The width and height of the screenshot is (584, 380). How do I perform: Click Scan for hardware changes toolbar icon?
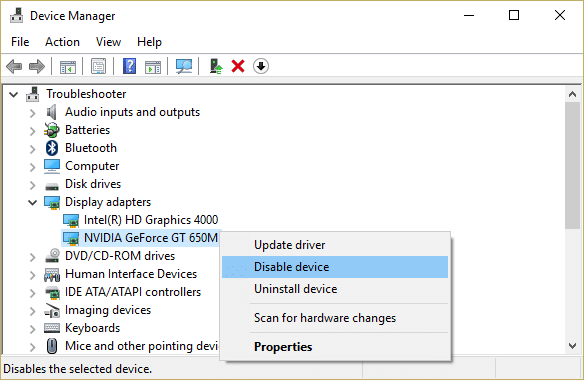point(184,66)
